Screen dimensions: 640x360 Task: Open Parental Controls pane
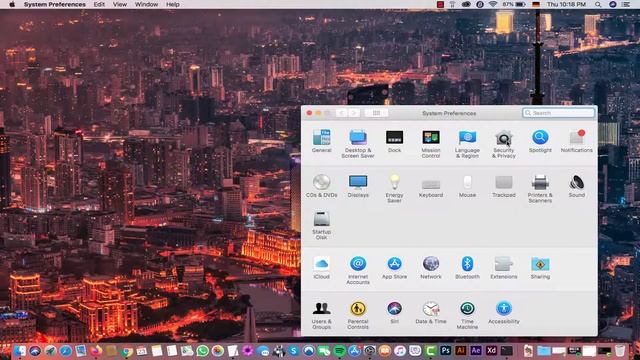tap(358, 315)
